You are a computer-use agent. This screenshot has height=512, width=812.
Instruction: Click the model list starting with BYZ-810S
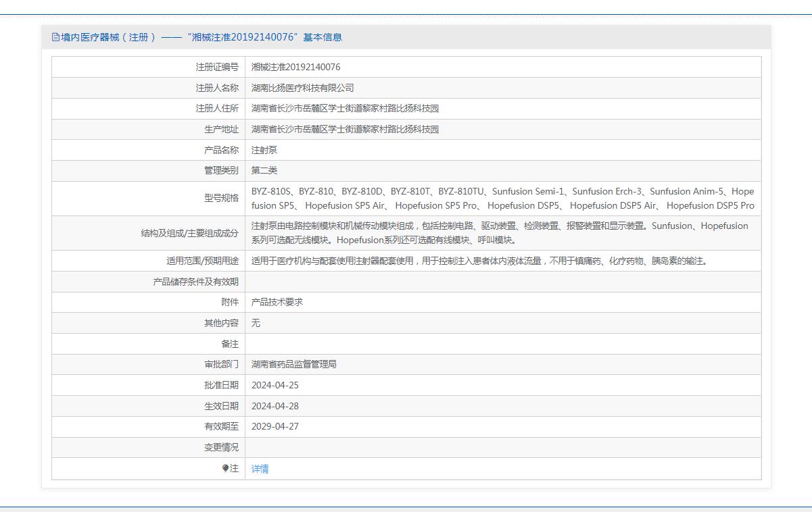point(503,199)
